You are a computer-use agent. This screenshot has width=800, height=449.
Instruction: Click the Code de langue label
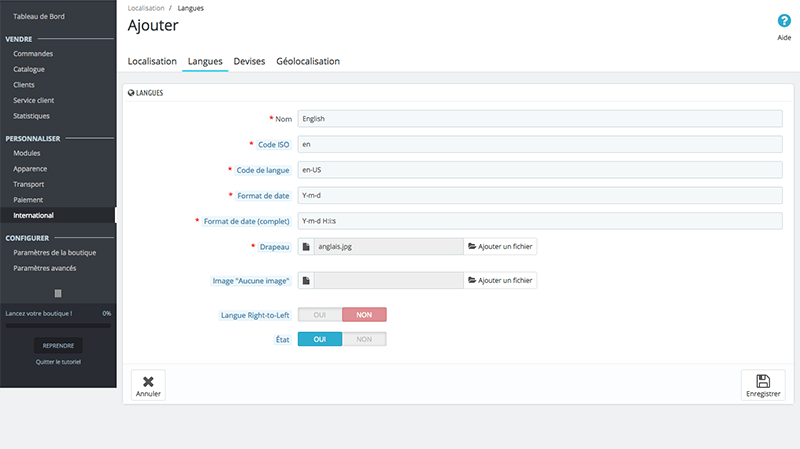[x=263, y=170]
